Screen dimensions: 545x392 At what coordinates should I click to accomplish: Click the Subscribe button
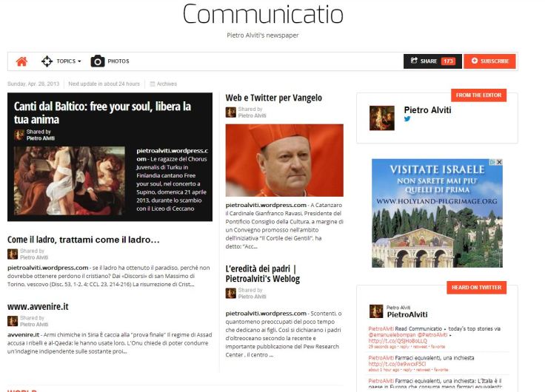coord(489,61)
